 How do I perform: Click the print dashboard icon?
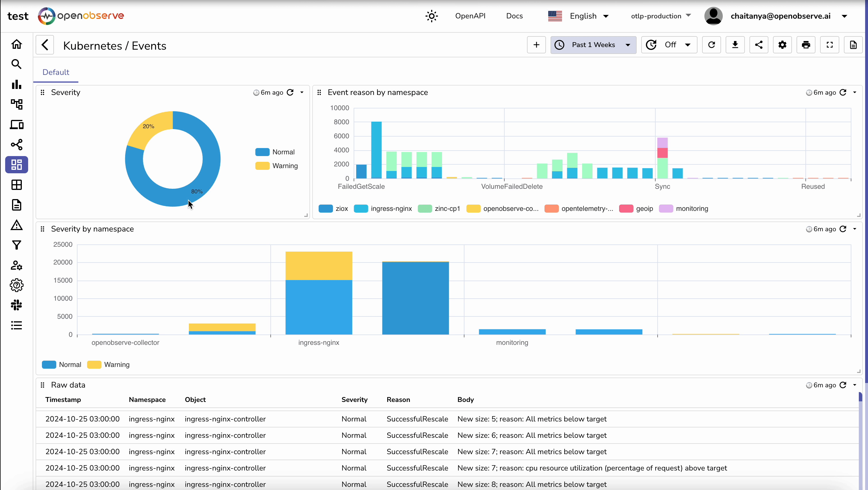pyautogui.click(x=806, y=44)
